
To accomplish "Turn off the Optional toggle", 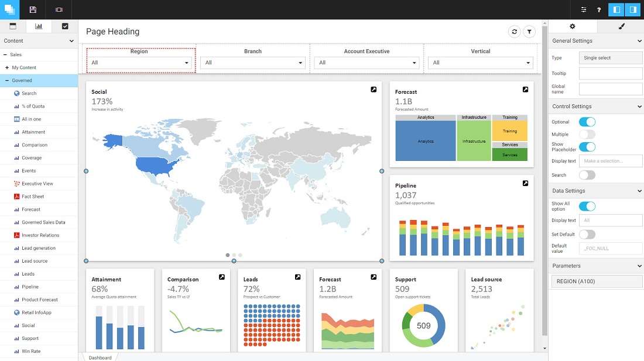I will pos(587,122).
